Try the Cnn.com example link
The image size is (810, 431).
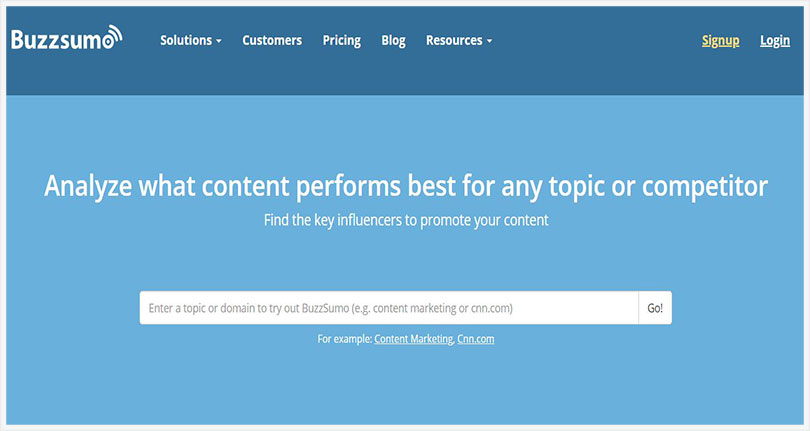click(x=476, y=339)
